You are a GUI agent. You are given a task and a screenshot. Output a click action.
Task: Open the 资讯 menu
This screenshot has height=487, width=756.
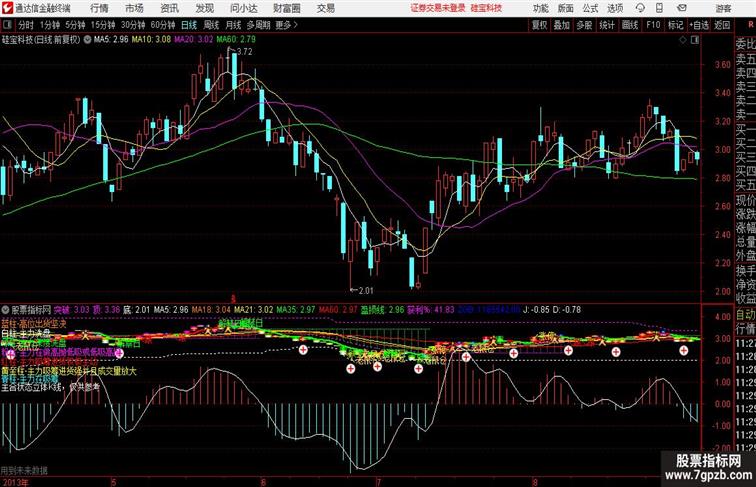(x=169, y=8)
